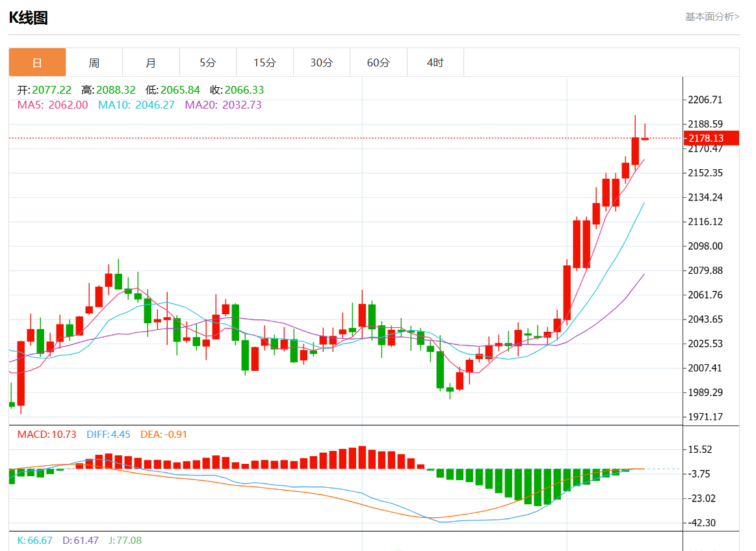Click the 2206.71 price axis label
756x551 pixels.
tap(705, 100)
